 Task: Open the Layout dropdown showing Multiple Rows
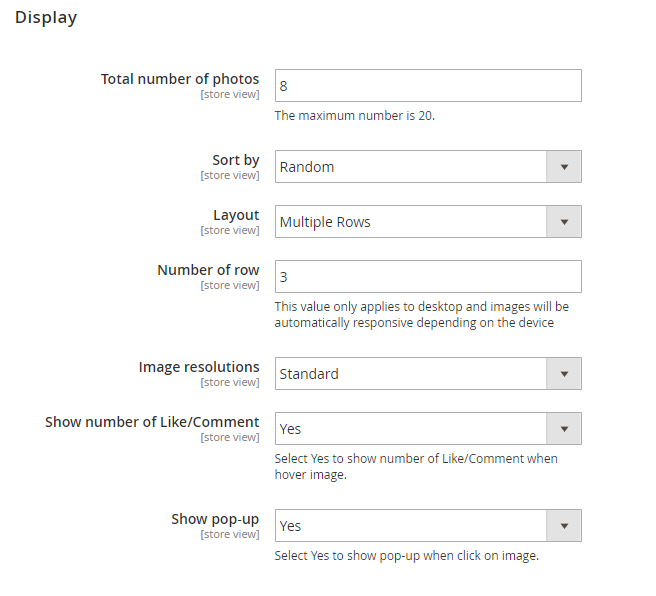point(411,222)
